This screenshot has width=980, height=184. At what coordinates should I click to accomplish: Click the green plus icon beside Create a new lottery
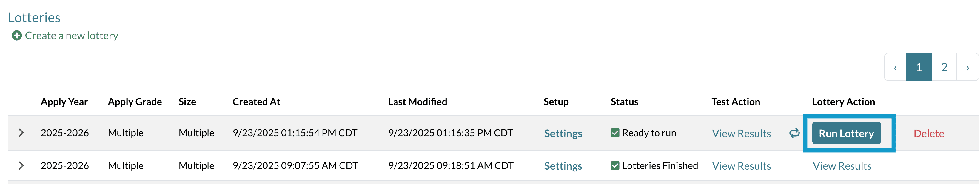17,36
